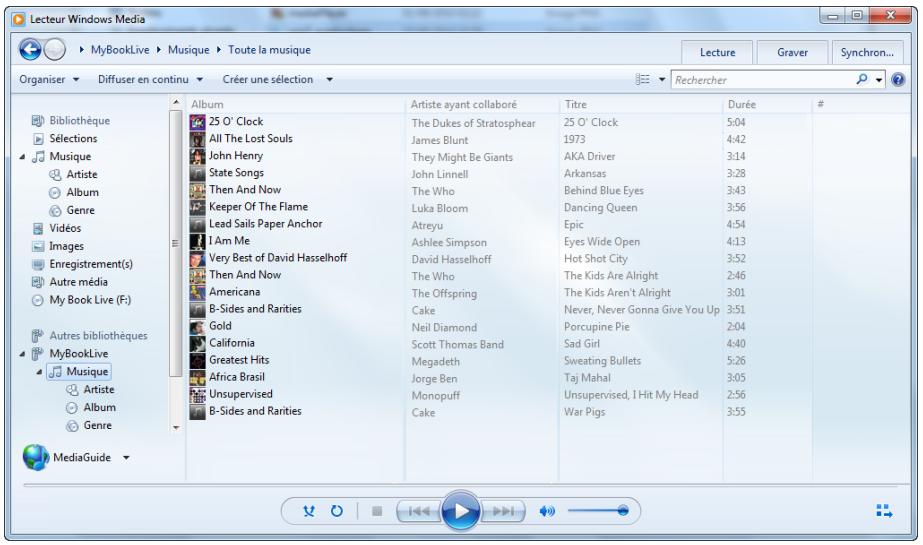923x545 pixels.
Task: Click the Back navigation arrow button
Action: (x=30, y=49)
